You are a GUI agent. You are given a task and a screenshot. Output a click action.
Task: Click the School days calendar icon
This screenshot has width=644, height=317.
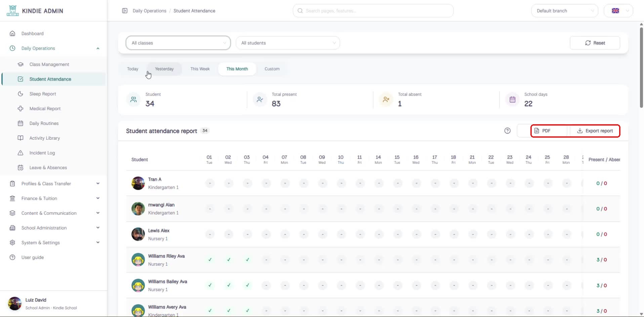click(513, 100)
